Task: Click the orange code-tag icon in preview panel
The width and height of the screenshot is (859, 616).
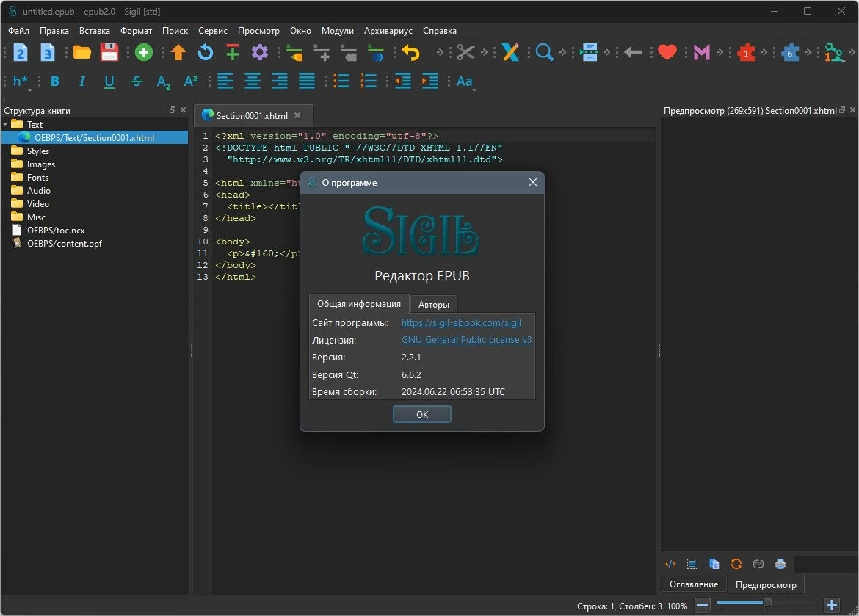Action: (x=670, y=564)
